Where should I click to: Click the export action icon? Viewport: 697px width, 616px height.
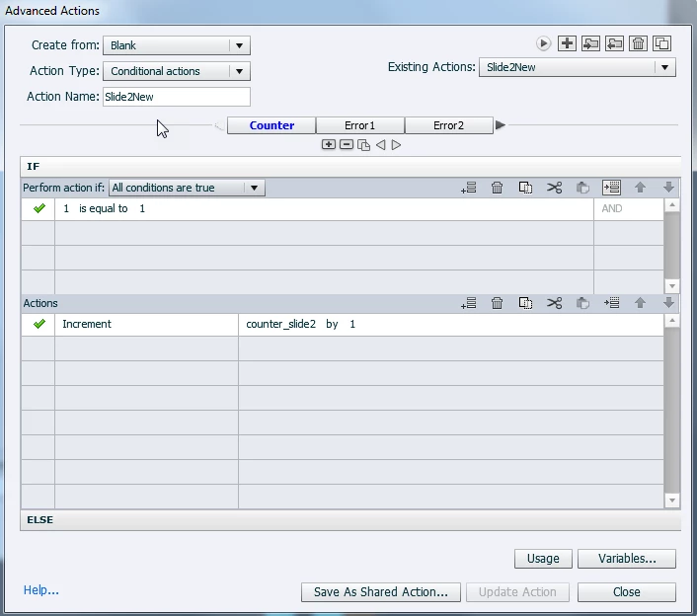coord(614,43)
